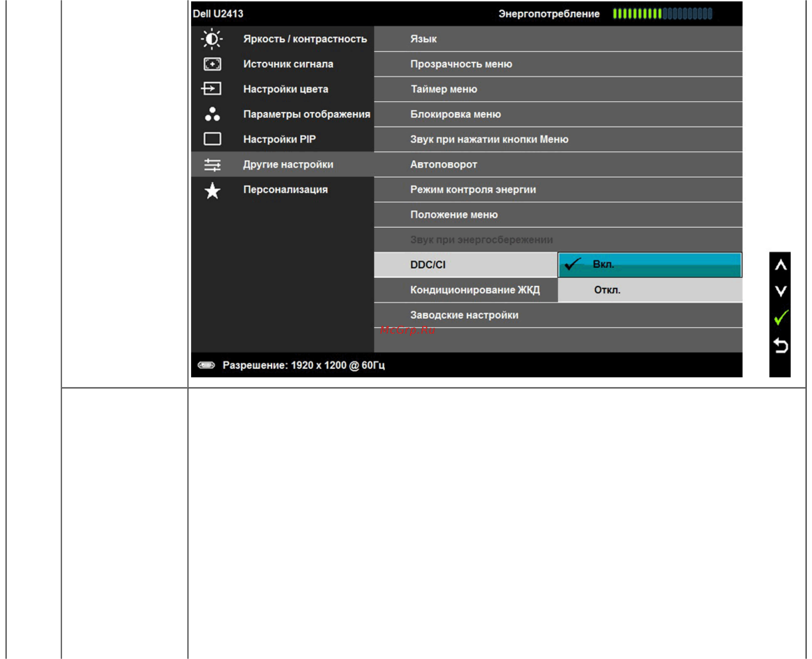Click the down arrow navigation button
This screenshot has height=659, width=812.
[x=780, y=291]
